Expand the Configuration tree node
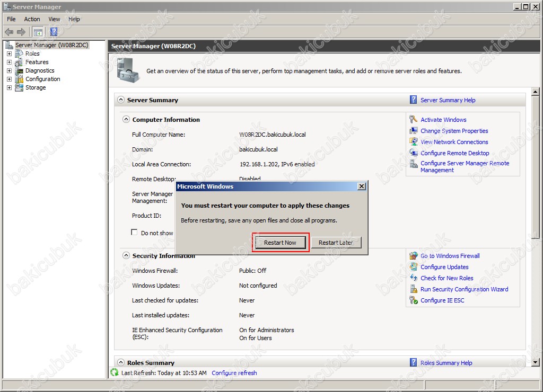The width and height of the screenshot is (543, 392). 10,79
